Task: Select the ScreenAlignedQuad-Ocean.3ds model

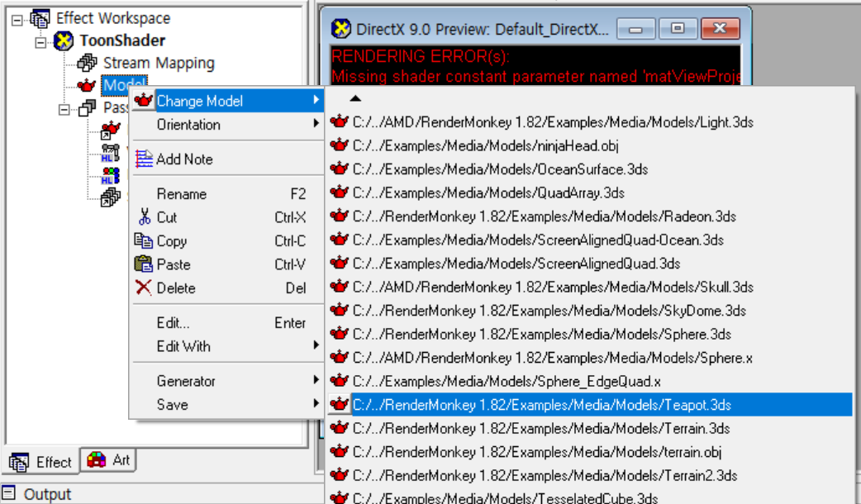Action: click(588, 240)
